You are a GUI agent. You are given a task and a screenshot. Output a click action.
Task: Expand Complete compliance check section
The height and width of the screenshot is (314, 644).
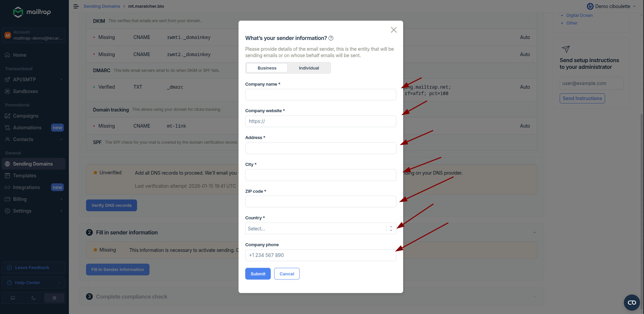(x=534, y=297)
